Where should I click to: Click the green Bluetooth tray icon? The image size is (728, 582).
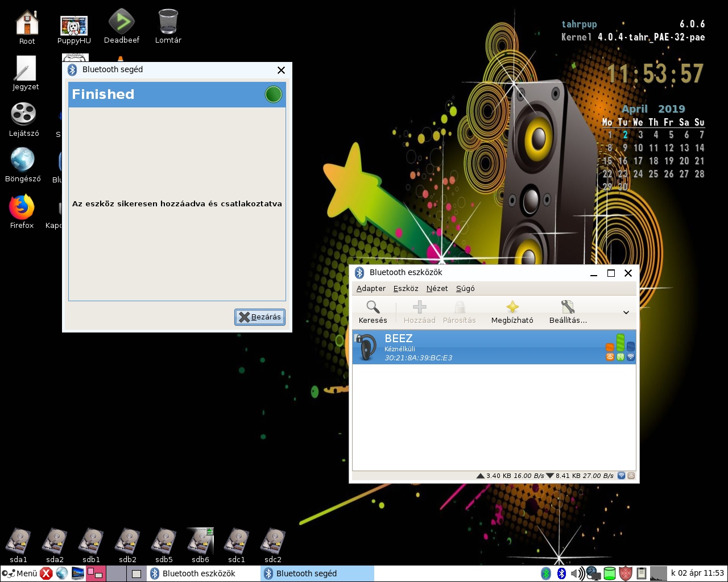click(x=546, y=573)
